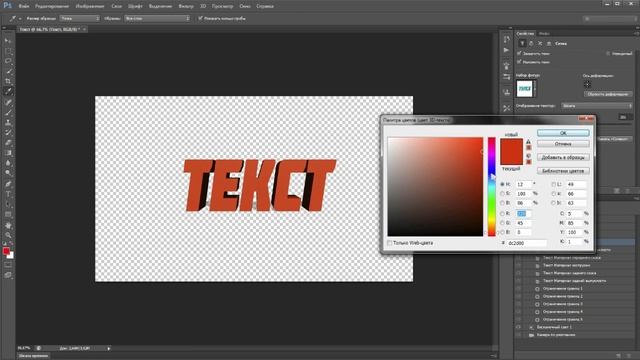Click the Mesh icon in Properties panel
The image size is (640, 360).
[522, 43]
